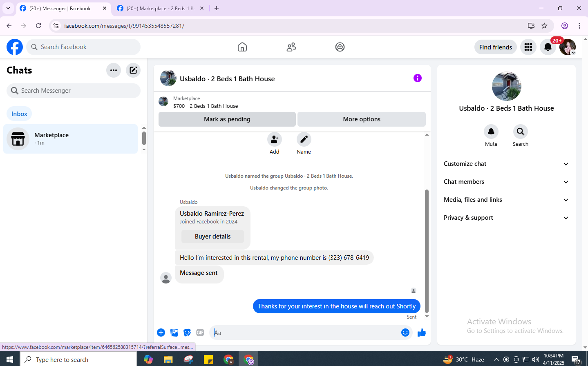Open the taskbar volume control
This screenshot has height=366, width=588.
[x=536, y=359]
